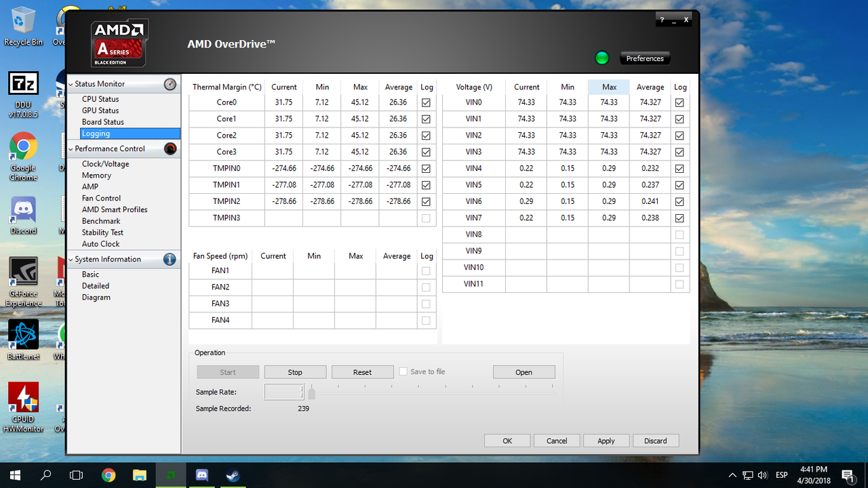Click the taskbar search icon
Image resolution: width=868 pixels, height=488 pixels.
(46, 475)
